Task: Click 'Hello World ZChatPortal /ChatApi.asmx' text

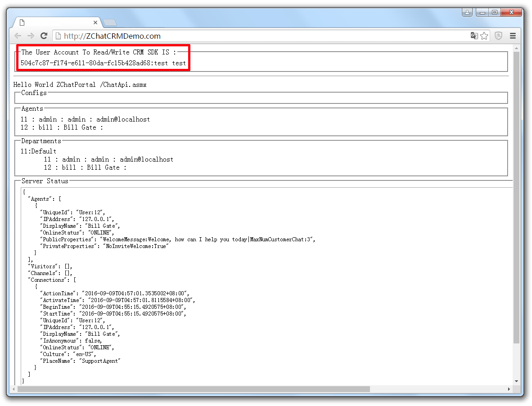Action: (80, 85)
